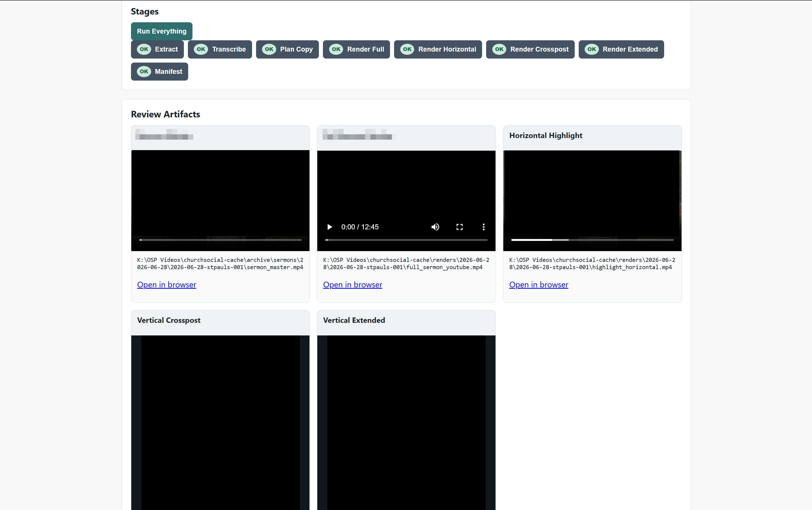Run the Transcribe stage
This screenshot has width=812, height=510.
click(x=220, y=49)
